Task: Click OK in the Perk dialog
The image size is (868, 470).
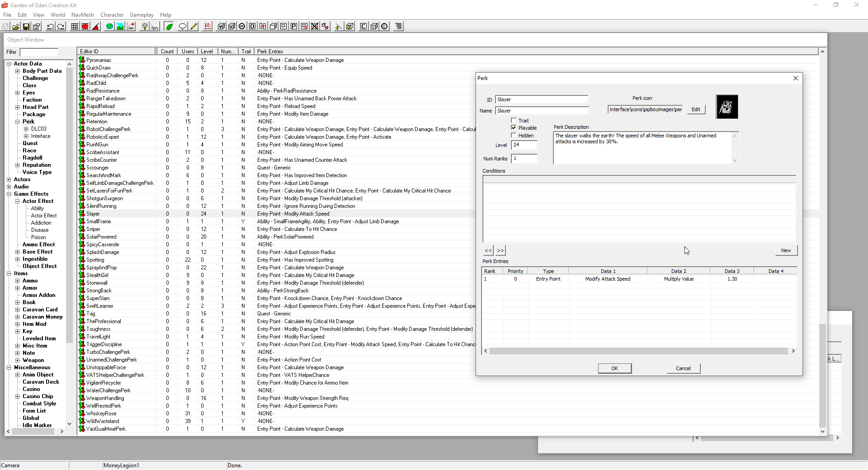Action: 614,368
